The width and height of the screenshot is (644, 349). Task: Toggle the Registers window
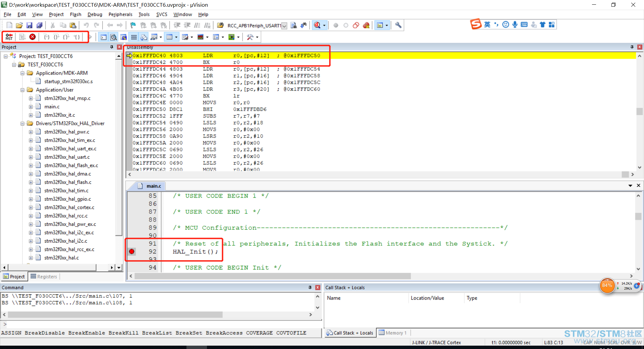click(x=134, y=37)
